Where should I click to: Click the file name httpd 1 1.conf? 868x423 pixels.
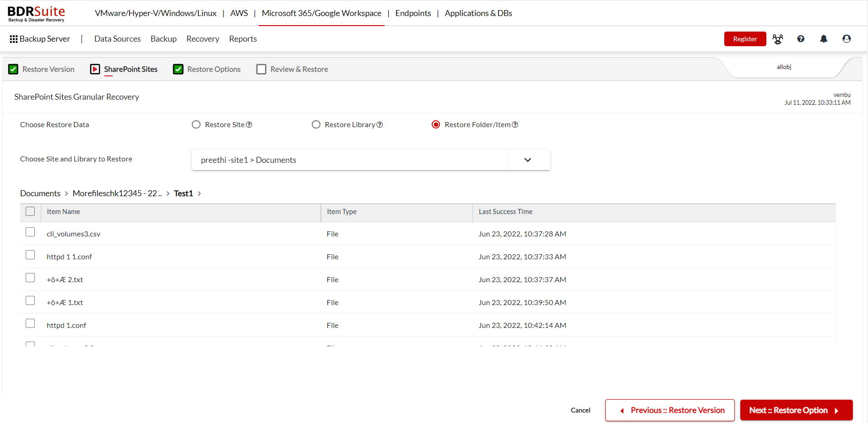click(69, 257)
